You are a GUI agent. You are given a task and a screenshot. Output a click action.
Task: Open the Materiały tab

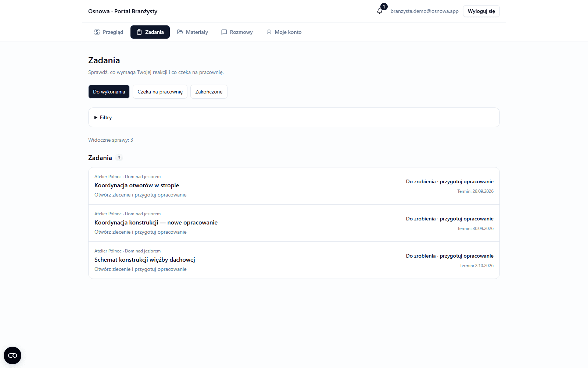193,32
